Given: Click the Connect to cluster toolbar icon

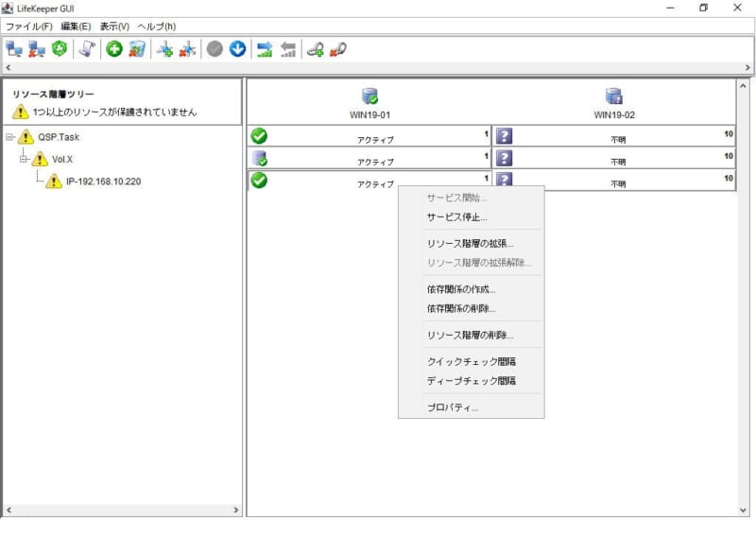Looking at the screenshot, I should click(13, 49).
